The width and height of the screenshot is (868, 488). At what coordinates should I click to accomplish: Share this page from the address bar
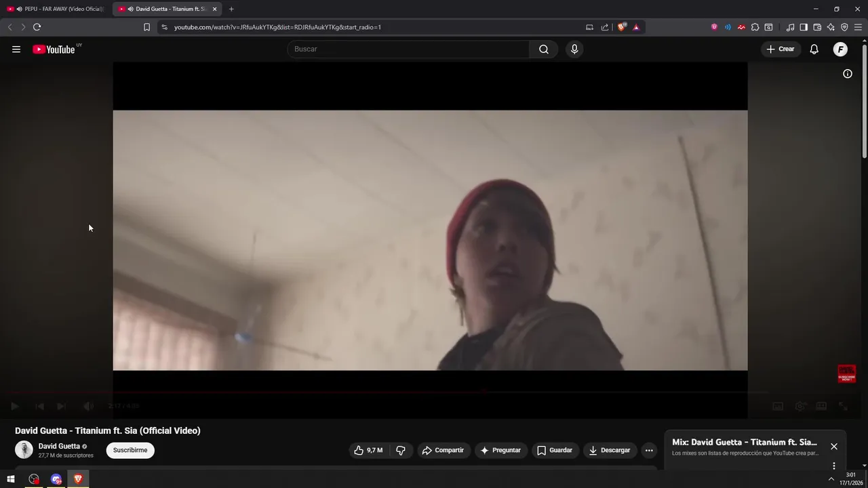[x=605, y=27]
